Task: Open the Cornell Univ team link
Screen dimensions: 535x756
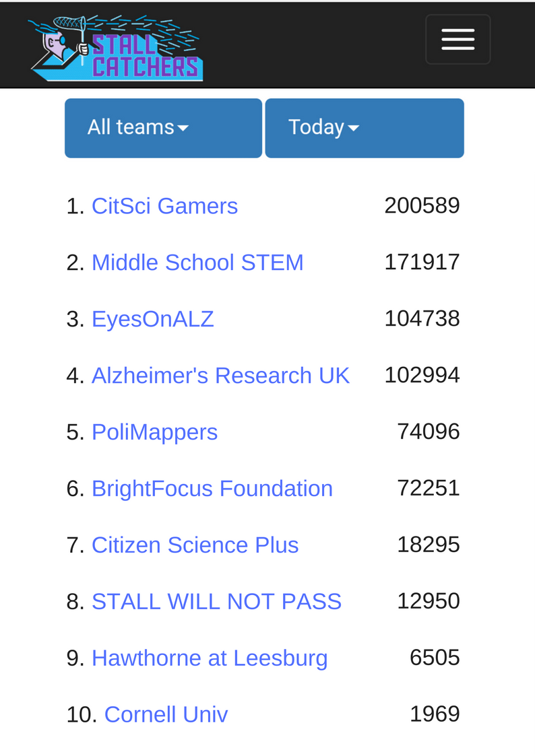Action: click(x=166, y=714)
